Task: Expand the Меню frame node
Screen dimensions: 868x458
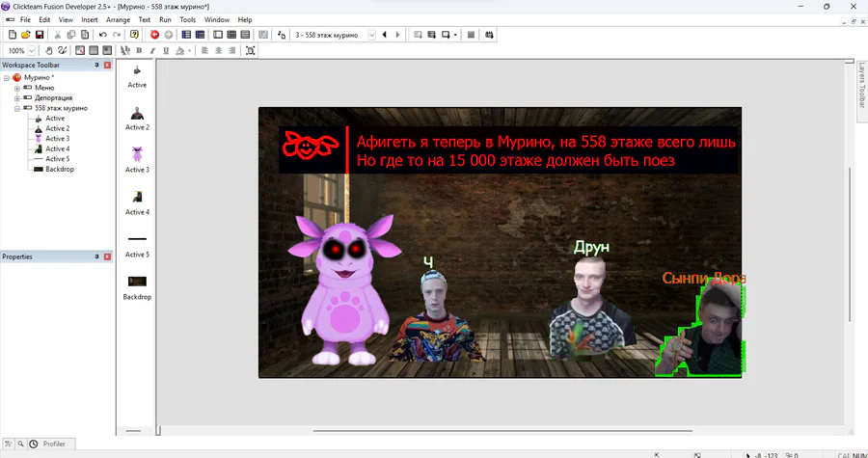Action: click(17, 88)
